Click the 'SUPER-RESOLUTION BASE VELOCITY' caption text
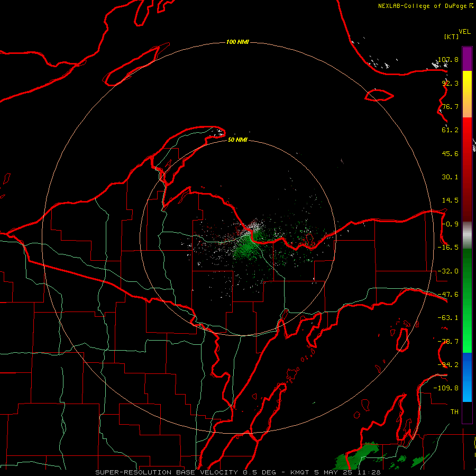 167,472
